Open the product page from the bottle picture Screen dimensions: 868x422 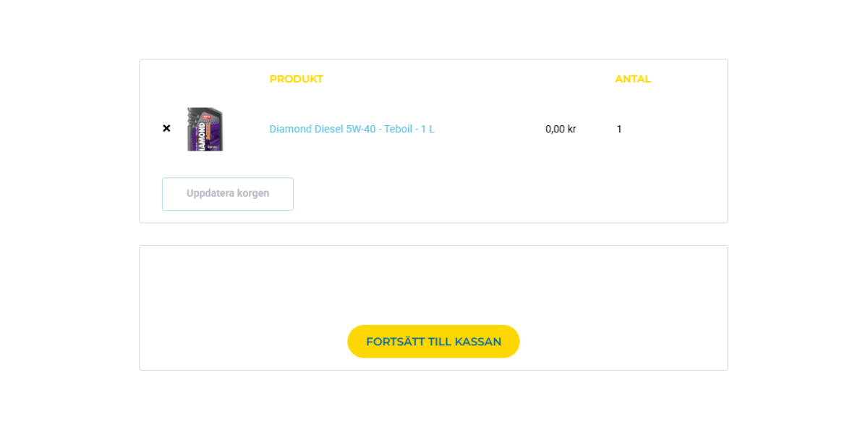click(x=205, y=129)
